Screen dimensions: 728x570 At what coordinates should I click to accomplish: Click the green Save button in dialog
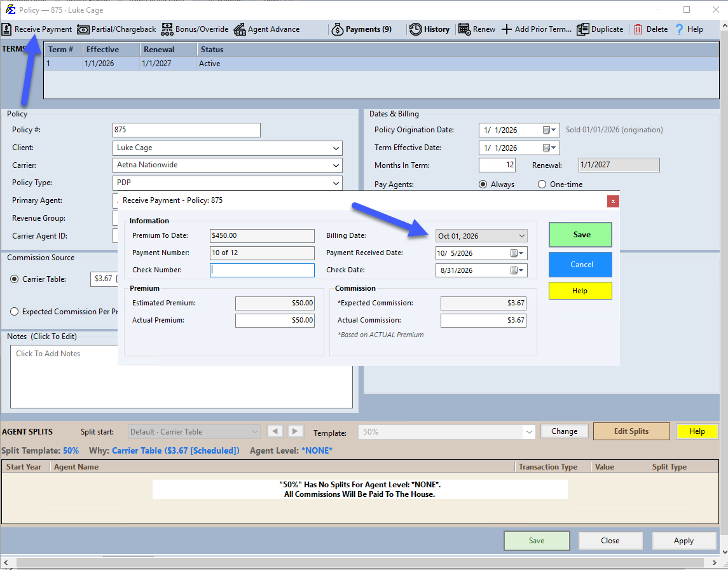[x=580, y=235]
